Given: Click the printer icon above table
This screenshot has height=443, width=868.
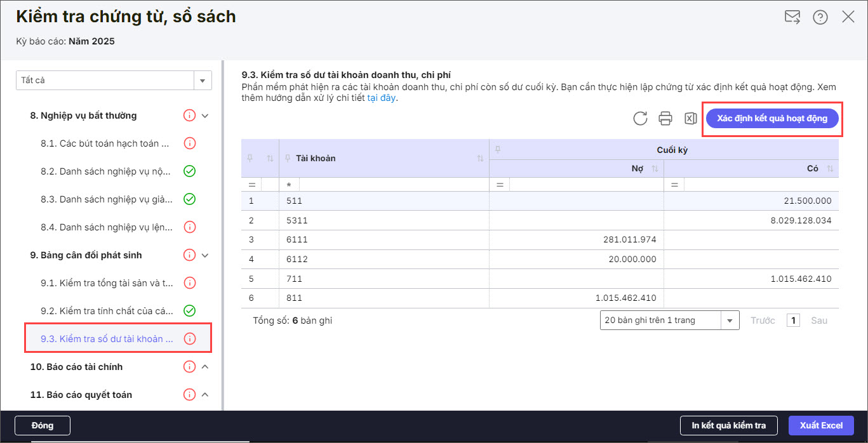Looking at the screenshot, I should tap(665, 118).
